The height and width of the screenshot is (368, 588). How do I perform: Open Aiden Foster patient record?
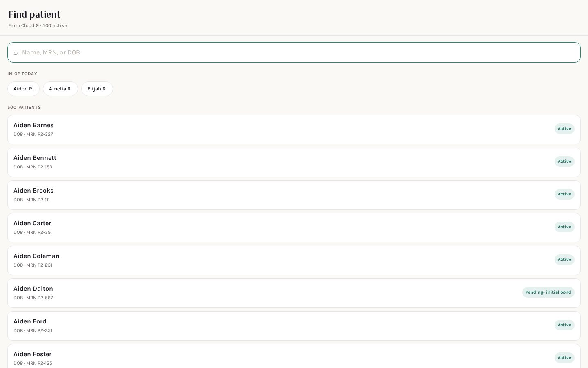pos(294,356)
